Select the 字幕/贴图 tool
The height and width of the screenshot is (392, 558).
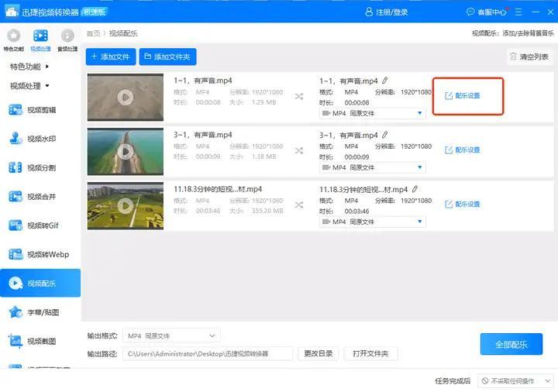coord(40,312)
